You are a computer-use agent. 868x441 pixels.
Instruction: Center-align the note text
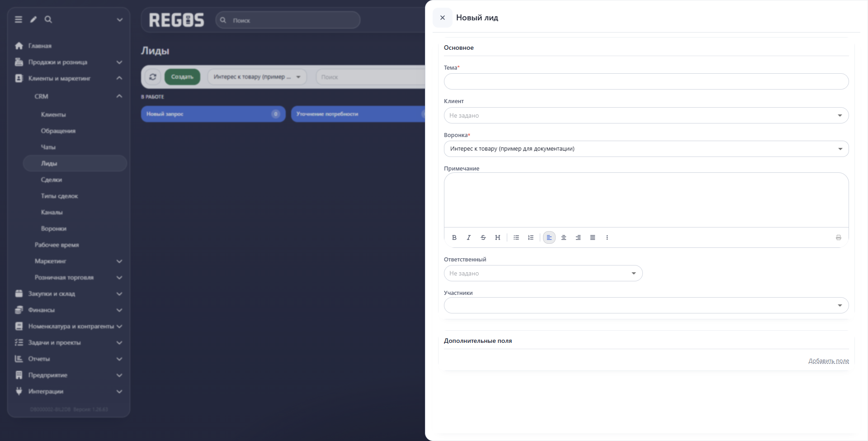click(x=564, y=237)
